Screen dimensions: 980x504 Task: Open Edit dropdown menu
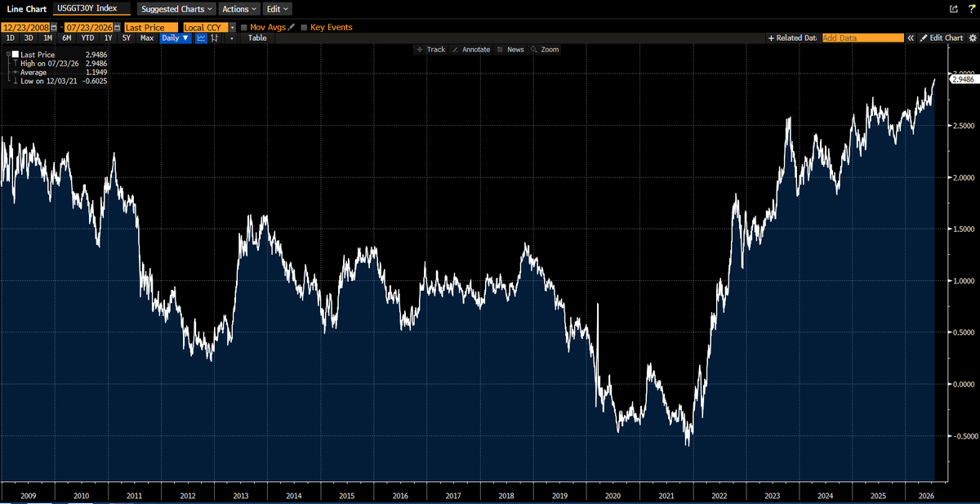[278, 9]
